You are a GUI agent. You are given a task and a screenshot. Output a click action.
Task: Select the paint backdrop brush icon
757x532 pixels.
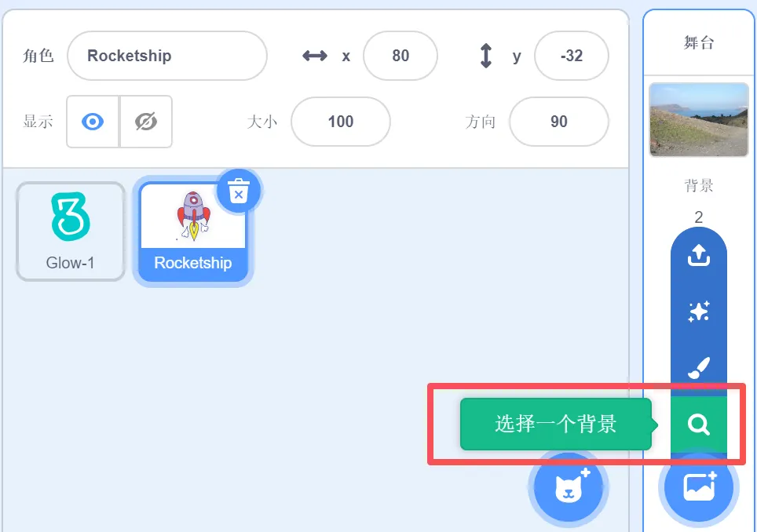699,368
